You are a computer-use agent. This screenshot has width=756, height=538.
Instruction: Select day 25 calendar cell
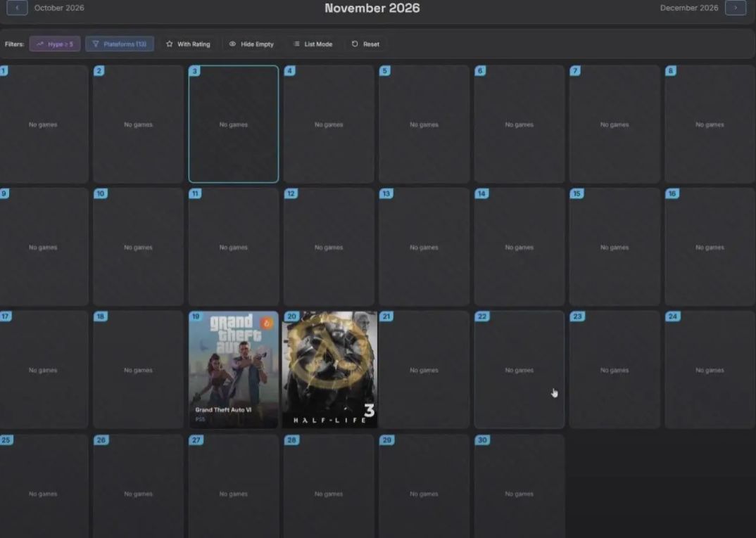point(44,486)
